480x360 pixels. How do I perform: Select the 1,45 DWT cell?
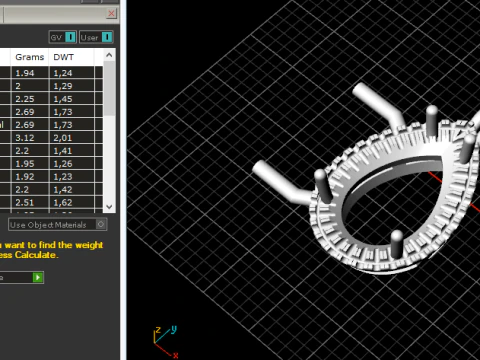pos(72,99)
